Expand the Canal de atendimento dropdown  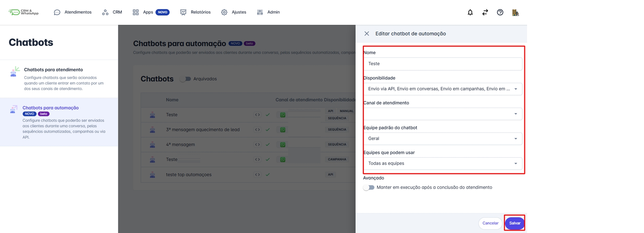pyautogui.click(x=443, y=114)
